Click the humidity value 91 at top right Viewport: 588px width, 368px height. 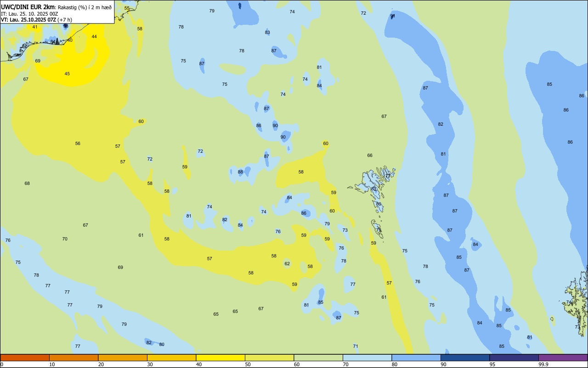point(393,16)
